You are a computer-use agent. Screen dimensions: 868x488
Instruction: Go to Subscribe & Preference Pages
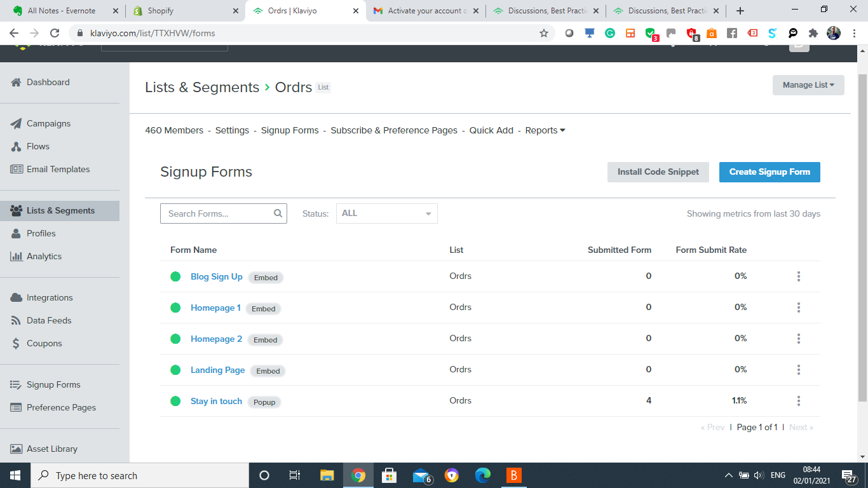pos(394,130)
